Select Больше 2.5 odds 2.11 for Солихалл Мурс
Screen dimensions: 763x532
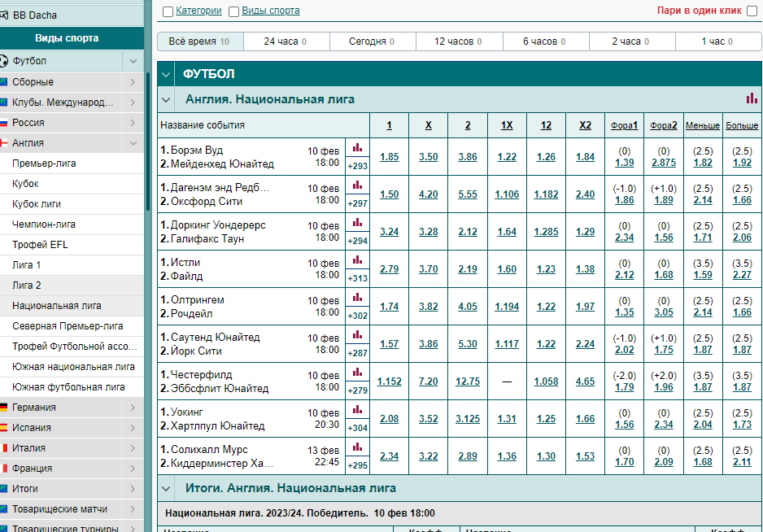click(742, 462)
